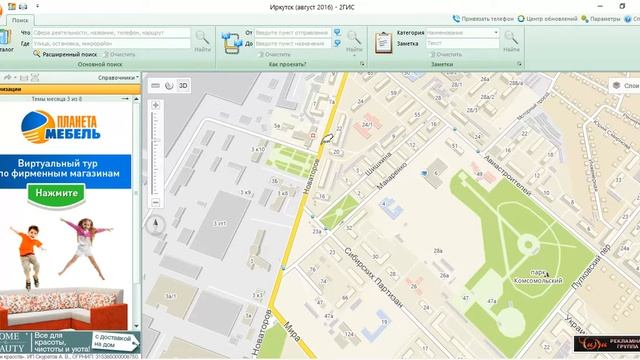Open Параметры settings
Screen dimensions: 640x360
click(x=601, y=19)
